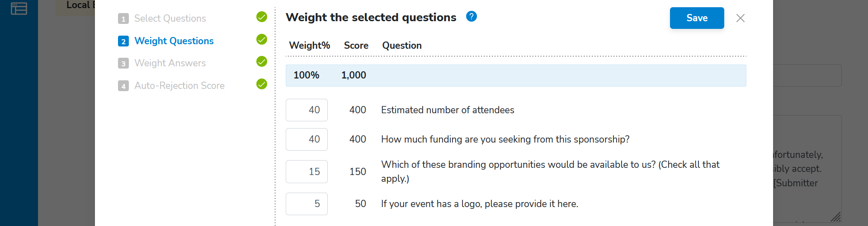Edit weight for funding sought question
868x226 pixels.
click(307, 139)
